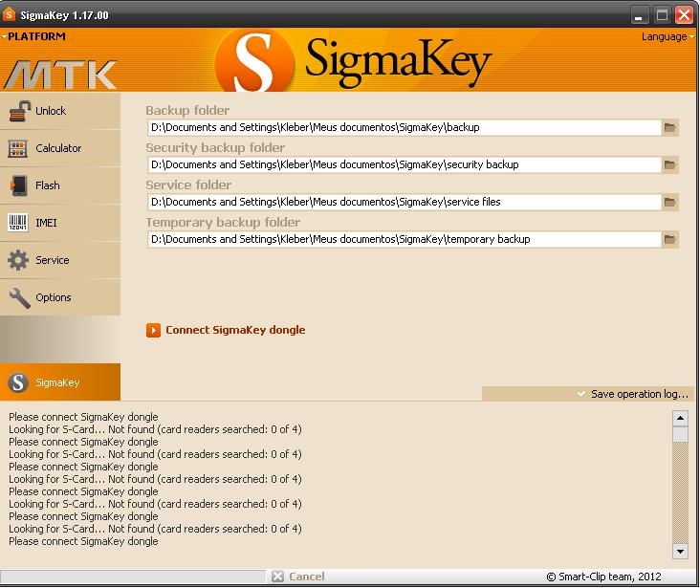Click the log scrollbar thumb
This screenshot has height=588, width=700.
pos(680,434)
